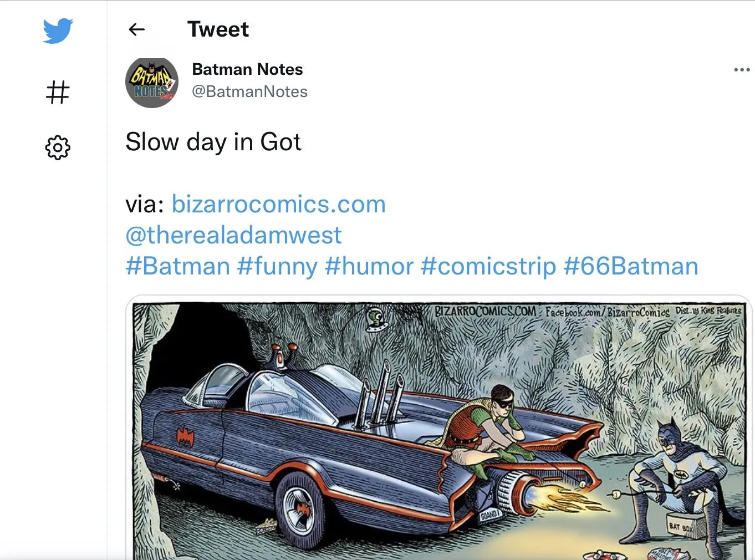
Task: Open the #humor hashtag
Action: [x=369, y=266]
